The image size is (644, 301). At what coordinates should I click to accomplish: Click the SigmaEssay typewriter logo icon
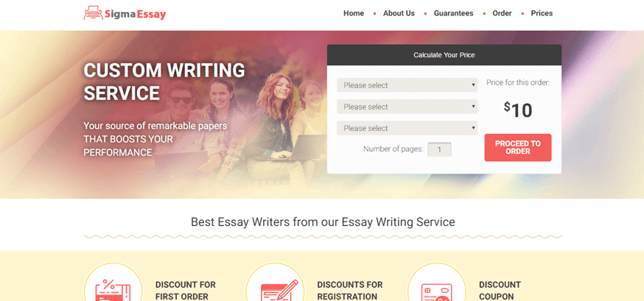click(x=94, y=13)
